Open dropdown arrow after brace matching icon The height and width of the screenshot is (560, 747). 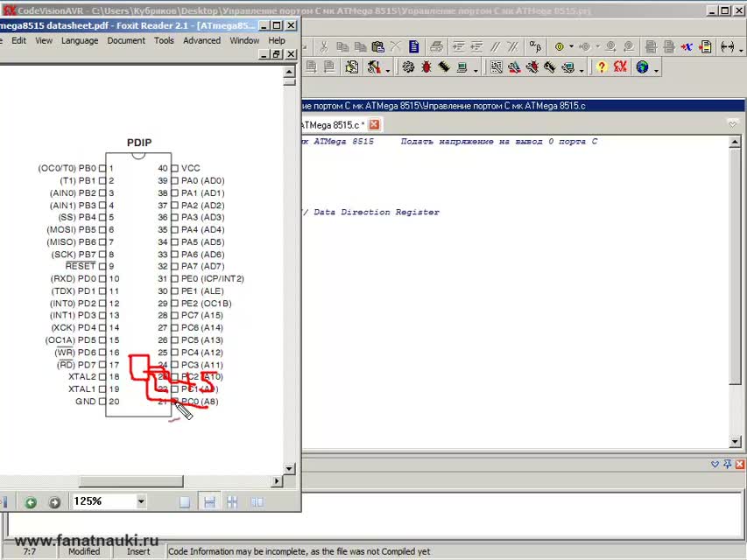pyautogui.click(x=741, y=50)
